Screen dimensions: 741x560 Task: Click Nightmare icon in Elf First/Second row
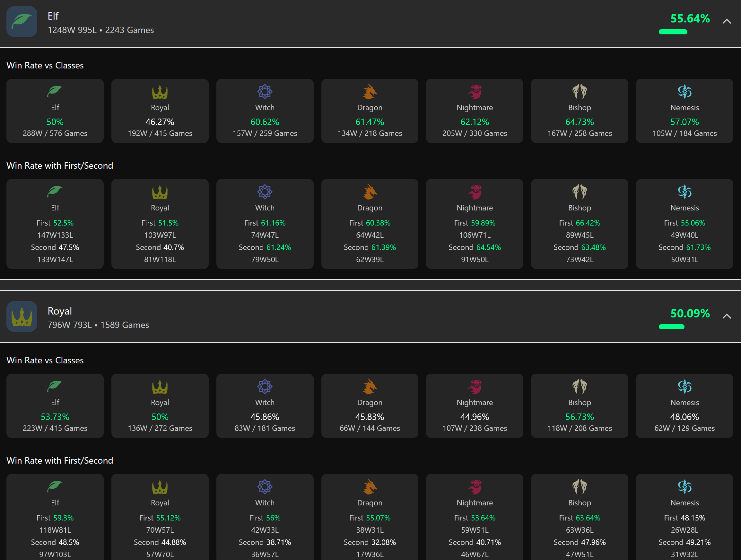(x=475, y=192)
